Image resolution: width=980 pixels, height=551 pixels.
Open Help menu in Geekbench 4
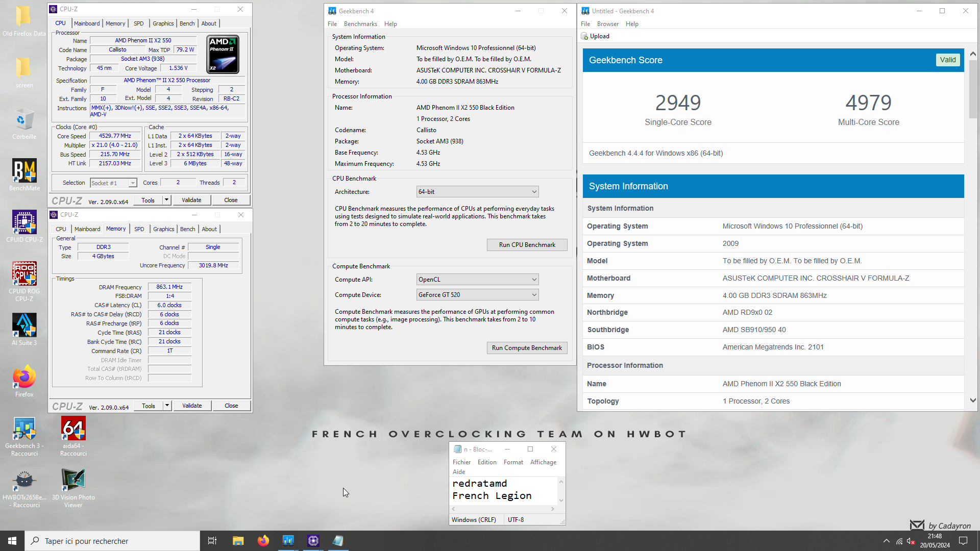pyautogui.click(x=390, y=24)
